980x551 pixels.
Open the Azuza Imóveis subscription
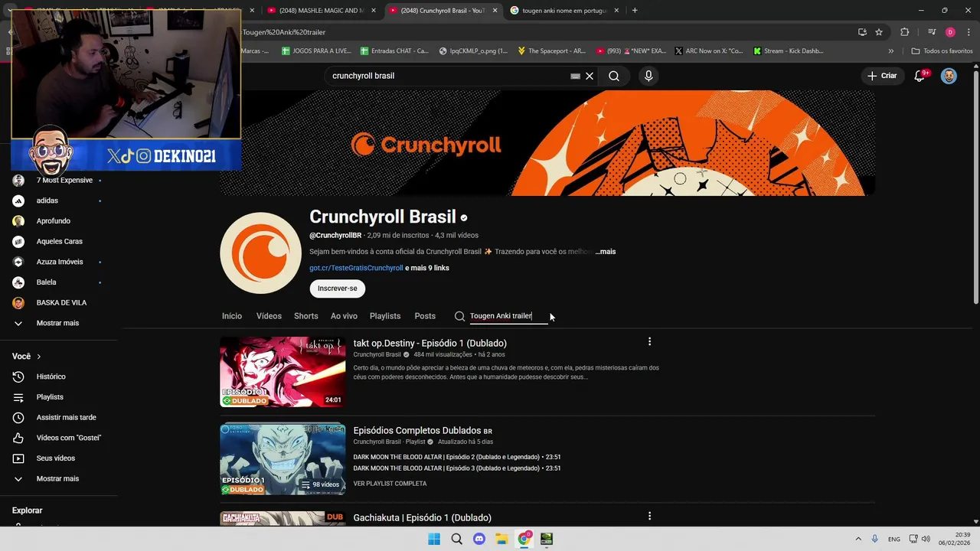click(x=59, y=262)
